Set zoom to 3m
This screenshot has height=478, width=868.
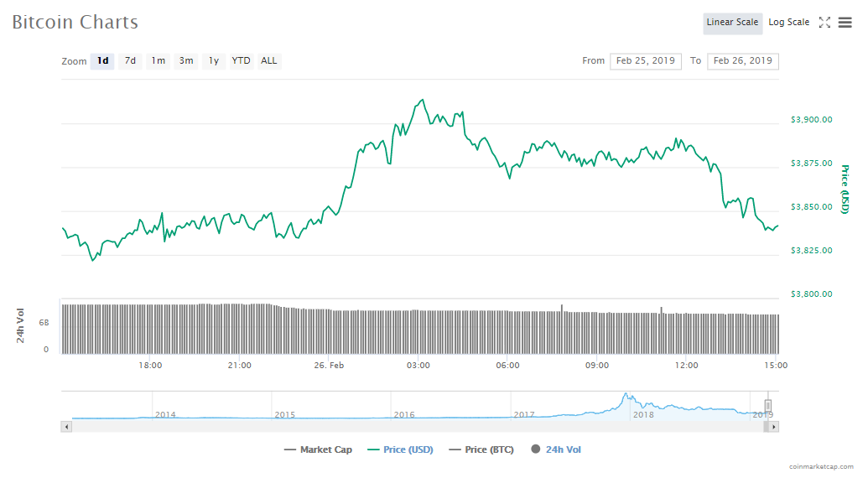coord(186,61)
